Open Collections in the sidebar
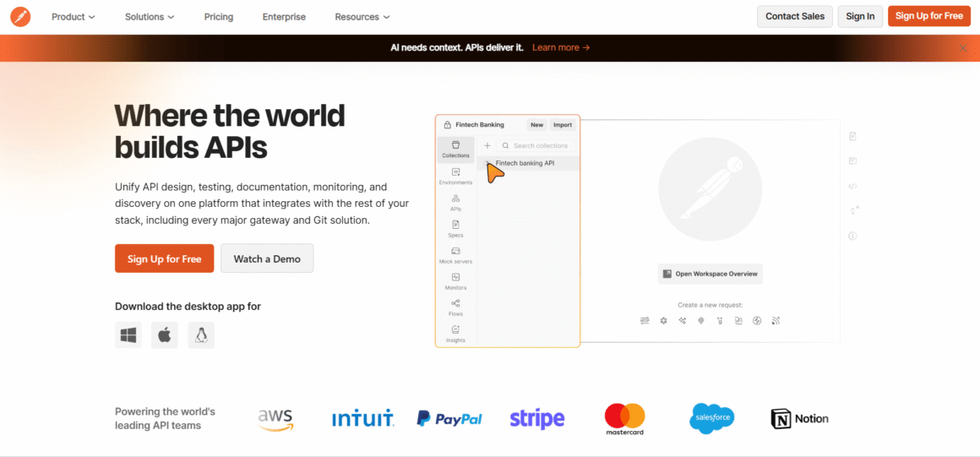The image size is (980, 457). 455,150
